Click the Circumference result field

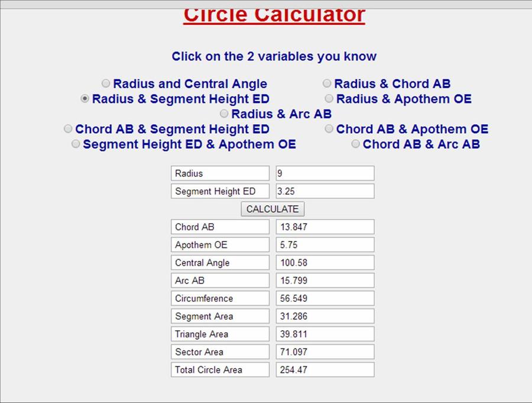pos(325,298)
